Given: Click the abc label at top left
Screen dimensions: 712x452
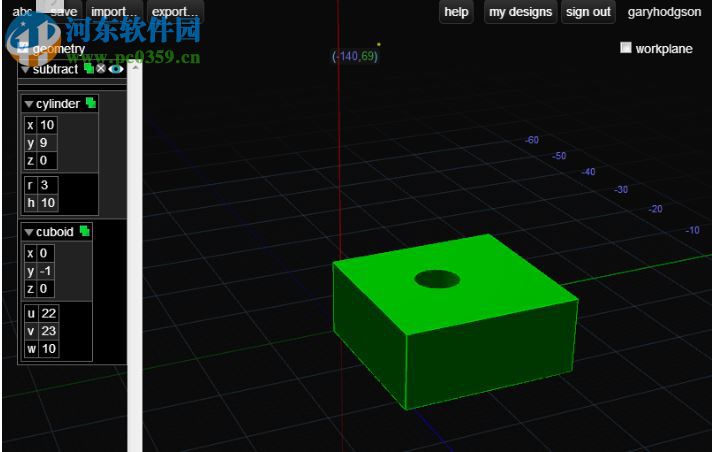Looking at the screenshot, I should 22,12.
